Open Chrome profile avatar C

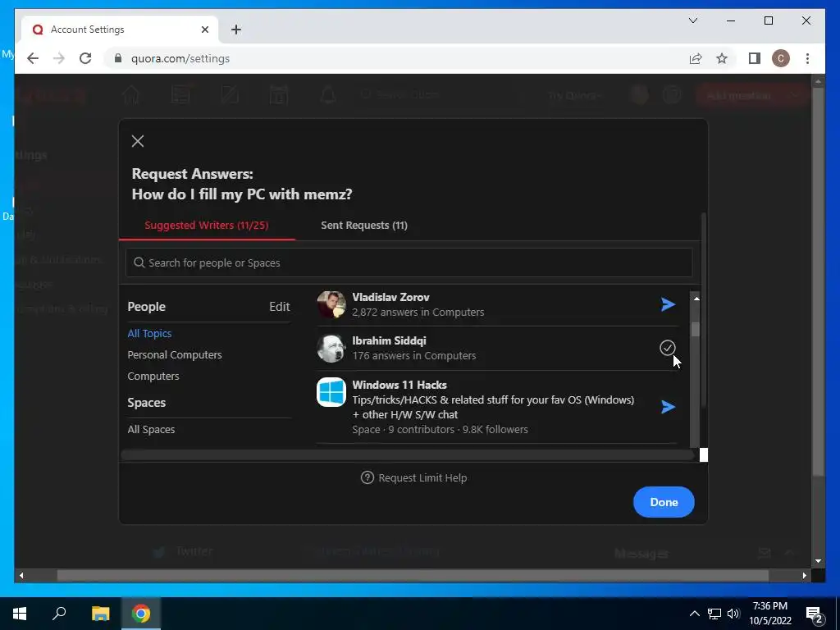[x=781, y=58]
